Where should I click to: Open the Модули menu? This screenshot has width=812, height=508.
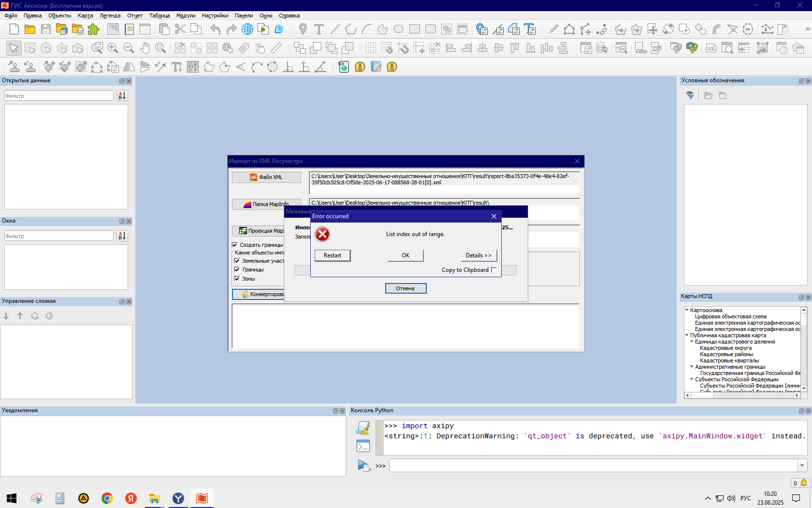click(186, 15)
